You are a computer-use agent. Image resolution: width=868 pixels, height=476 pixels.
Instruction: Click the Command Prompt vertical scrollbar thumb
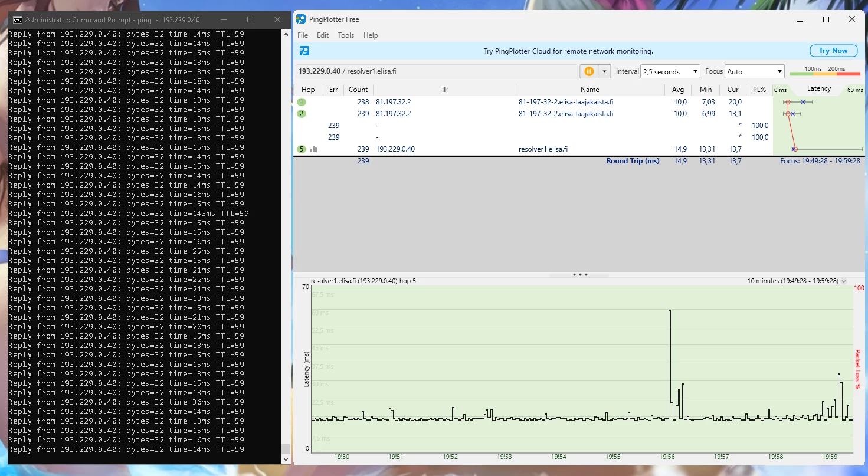click(x=286, y=448)
